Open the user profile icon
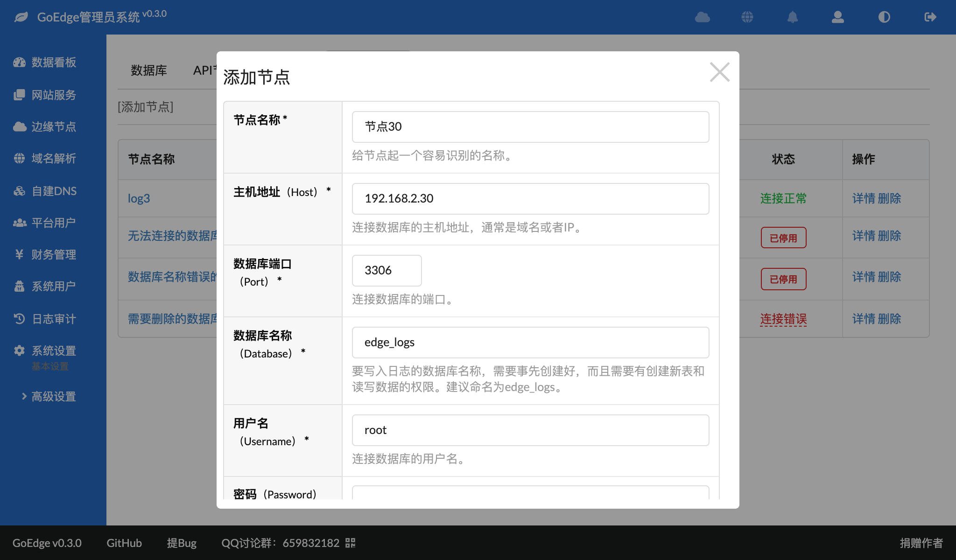Viewport: 956px width, 560px height. pos(838,17)
